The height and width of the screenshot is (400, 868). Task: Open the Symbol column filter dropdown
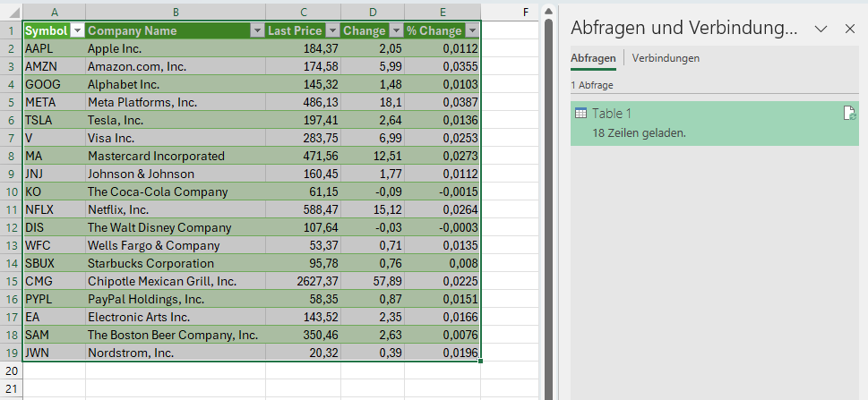click(78, 31)
